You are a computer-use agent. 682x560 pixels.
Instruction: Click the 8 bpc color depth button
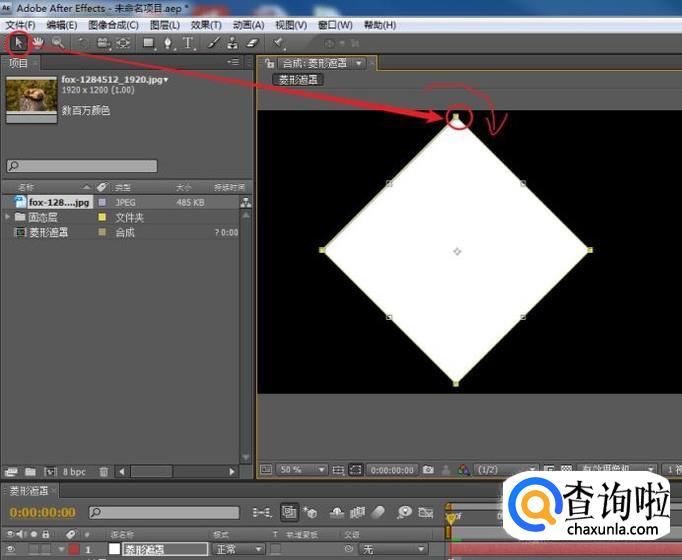[x=74, y=471]
